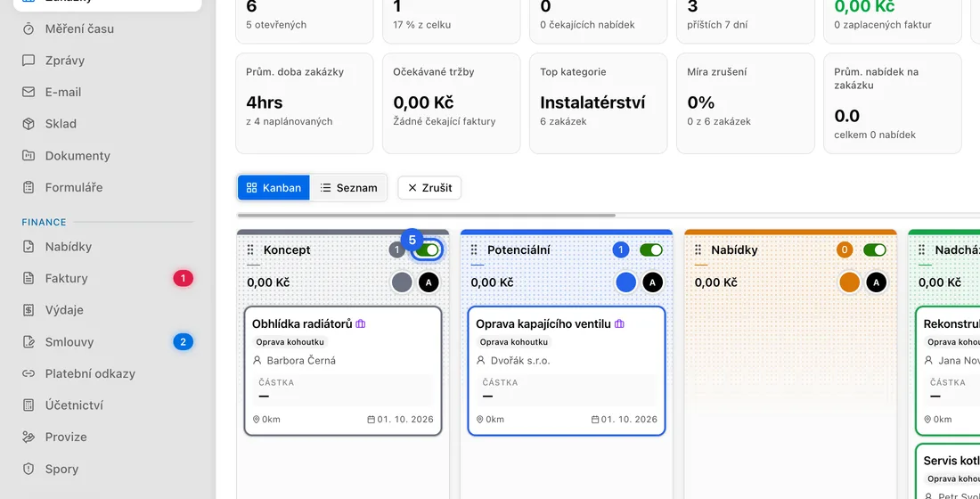This screenshot has height=499, width=980.
Task: Click the black A button in Nabídky column
Action: [x=877, y=282]
